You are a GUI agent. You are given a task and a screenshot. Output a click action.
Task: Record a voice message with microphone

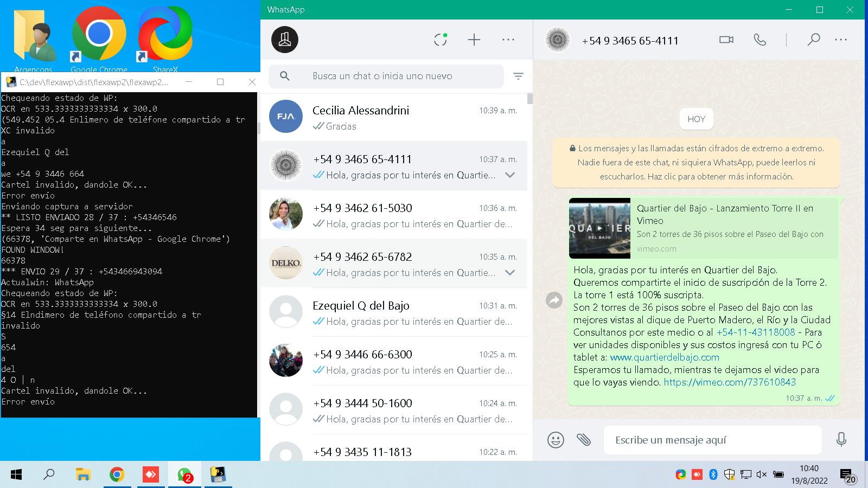pos(841,439)
